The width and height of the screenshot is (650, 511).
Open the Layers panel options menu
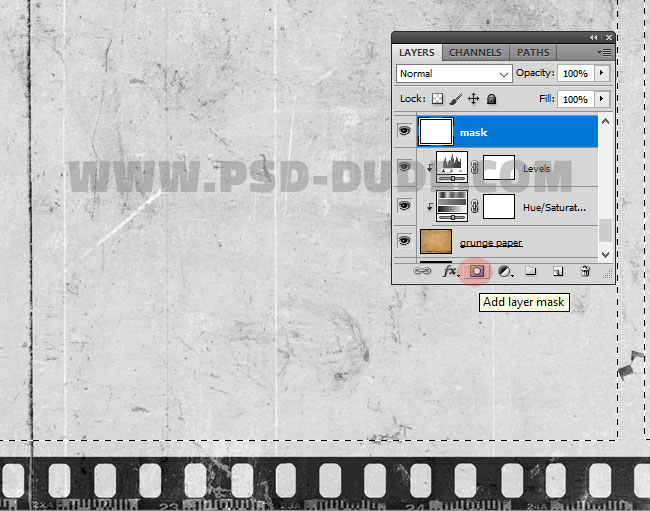604,53
